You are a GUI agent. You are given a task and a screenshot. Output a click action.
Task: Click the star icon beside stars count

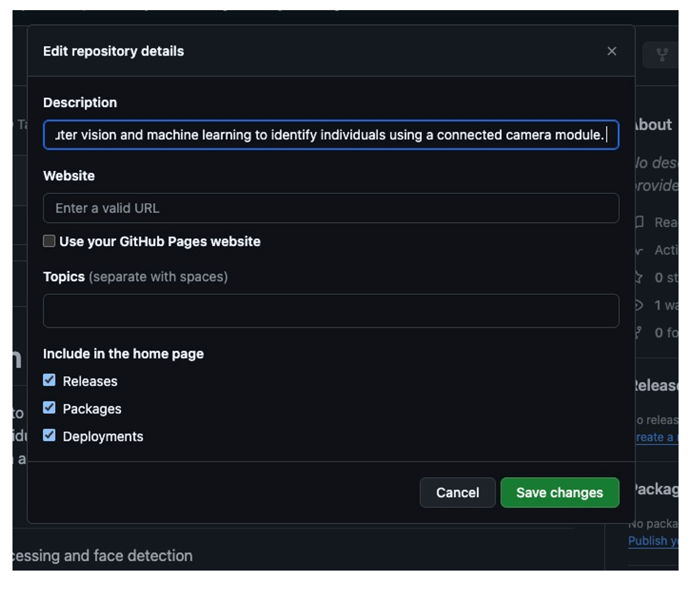640,278
